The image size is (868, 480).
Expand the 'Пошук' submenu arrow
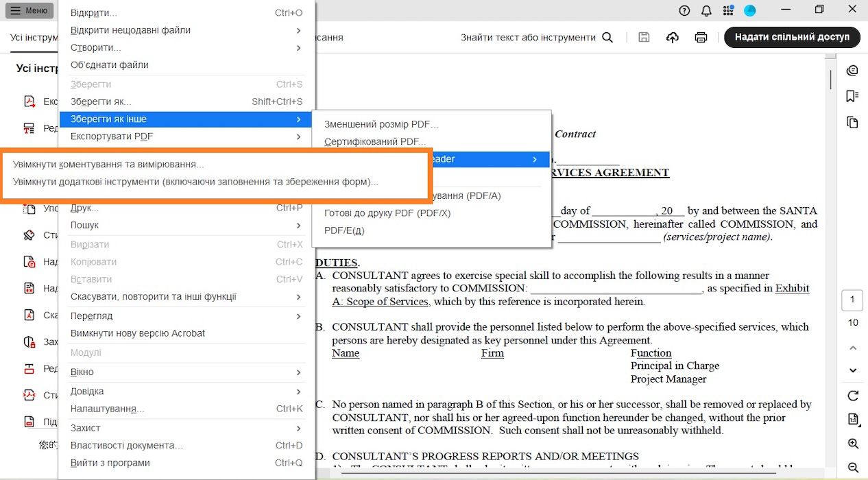coord(298,225)
